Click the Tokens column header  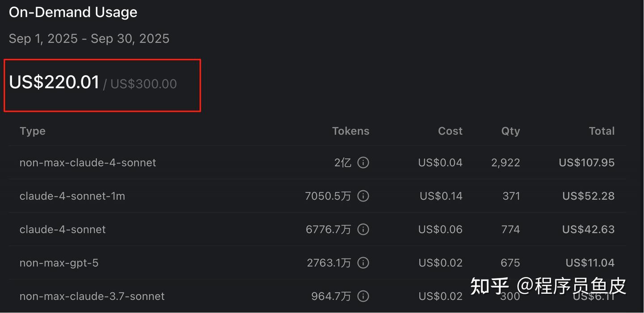(351, 131)
